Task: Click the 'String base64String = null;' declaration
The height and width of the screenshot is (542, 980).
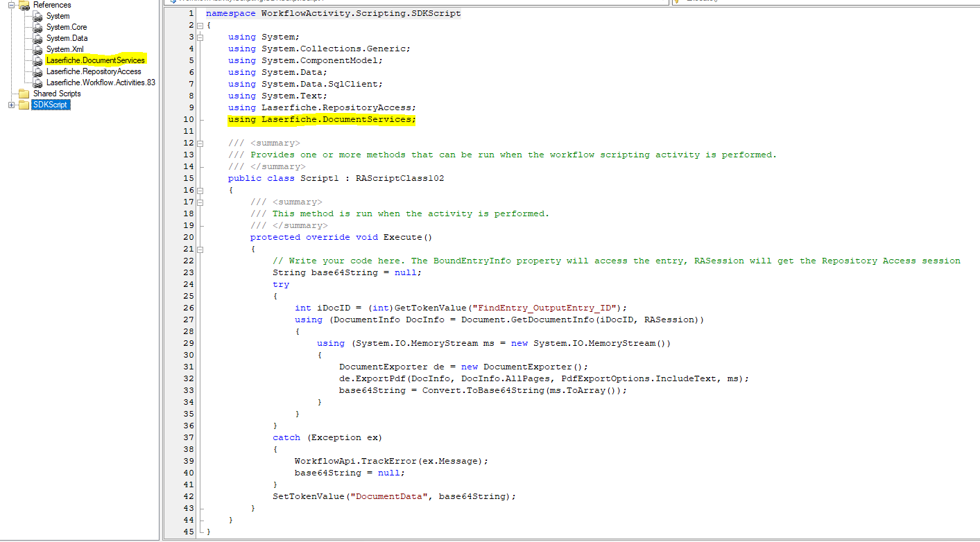Action: 347,272
